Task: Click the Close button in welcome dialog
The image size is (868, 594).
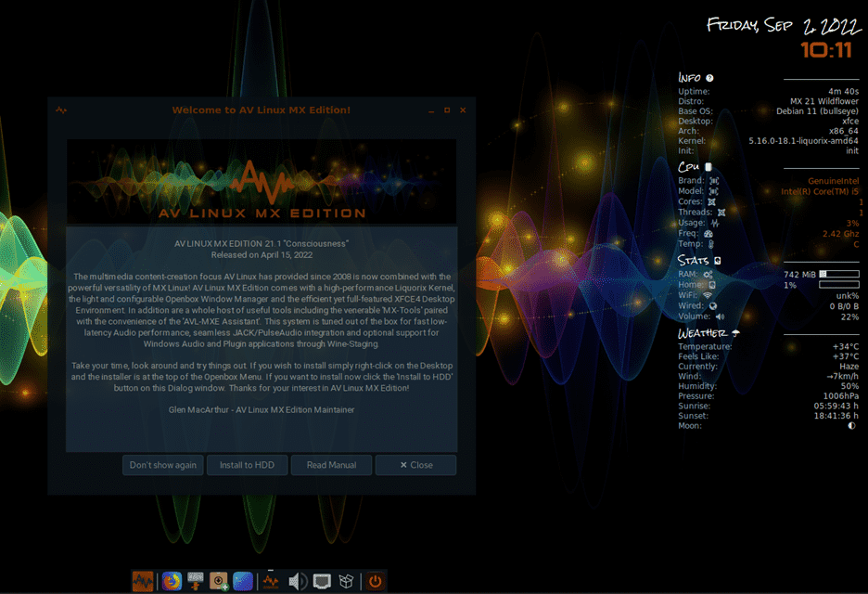Action: [x=415, y=465]
